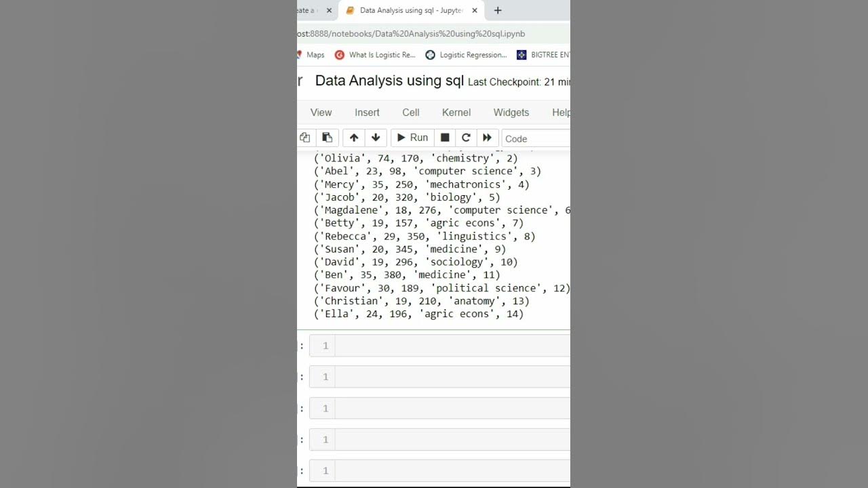Restart the kernel with the circular arrow
Image resolution: width=868 pixels, height=488 pixels.
(x=466, y=138)
